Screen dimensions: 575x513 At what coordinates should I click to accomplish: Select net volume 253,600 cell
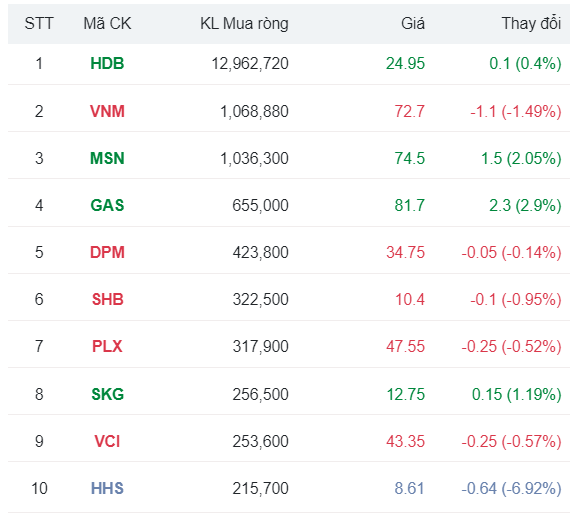pyautogui.click(x=260, y=441)
